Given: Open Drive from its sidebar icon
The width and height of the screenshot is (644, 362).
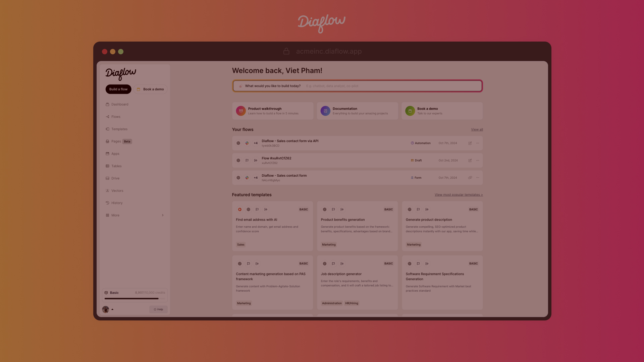Looking at the screenshot, I should 107,178.
